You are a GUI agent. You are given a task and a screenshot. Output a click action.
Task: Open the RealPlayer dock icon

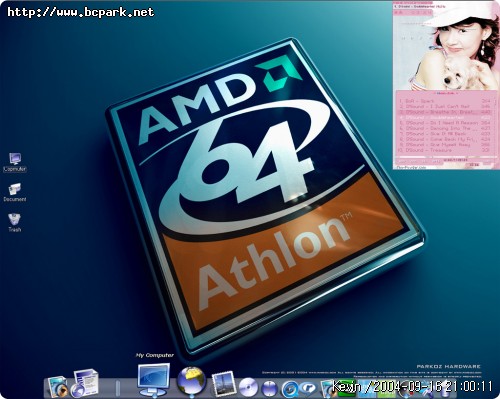[x=307, y=388]
